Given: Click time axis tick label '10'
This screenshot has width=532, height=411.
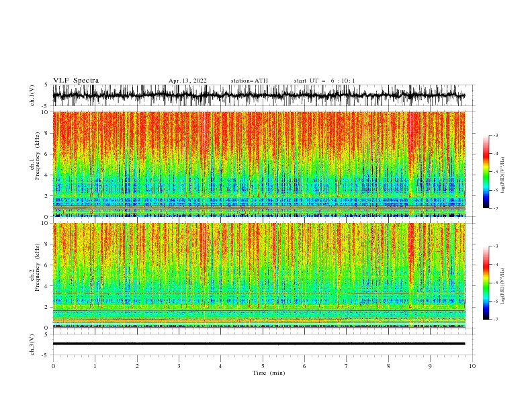Looking at the screenshot, I should click(472, 366).
